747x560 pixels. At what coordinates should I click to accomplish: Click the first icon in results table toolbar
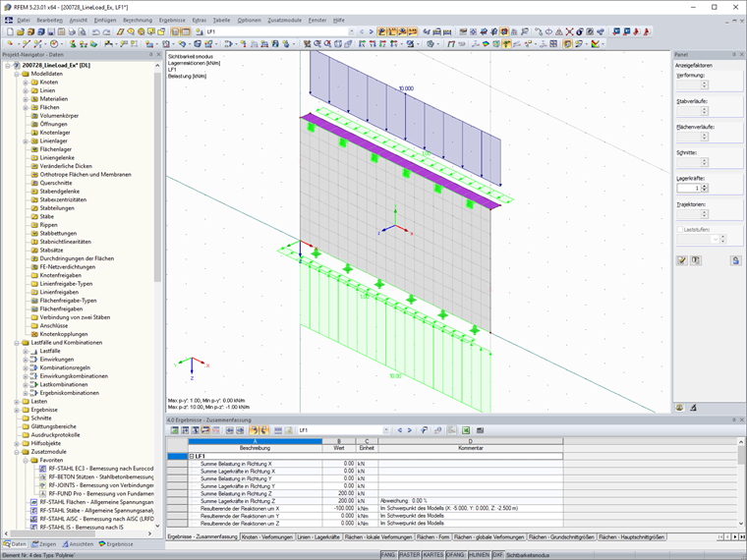tap(174, 430)
